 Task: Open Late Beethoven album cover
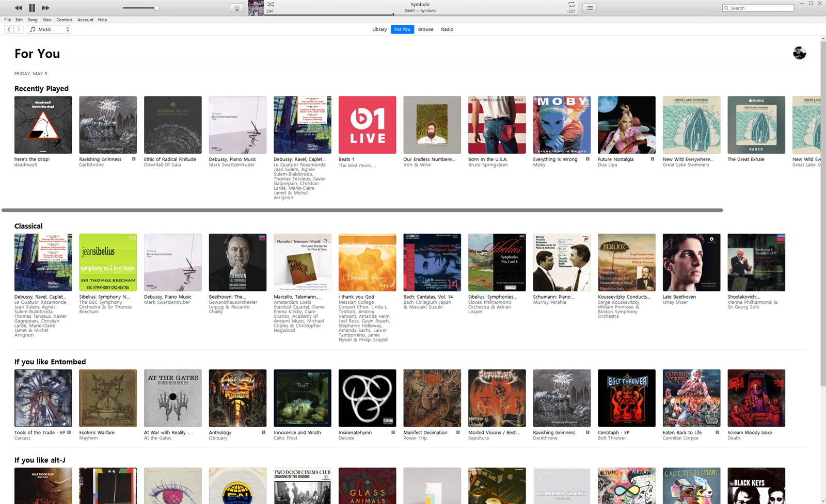click(692, 263)
